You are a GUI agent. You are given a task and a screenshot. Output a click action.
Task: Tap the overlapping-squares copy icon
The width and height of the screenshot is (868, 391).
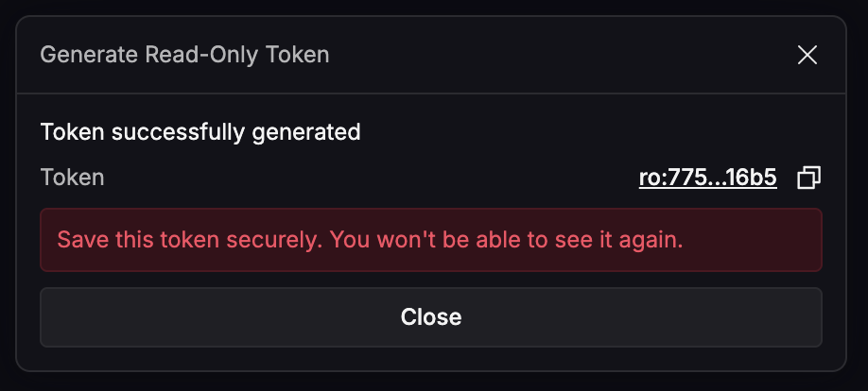(x=808, y=178)
